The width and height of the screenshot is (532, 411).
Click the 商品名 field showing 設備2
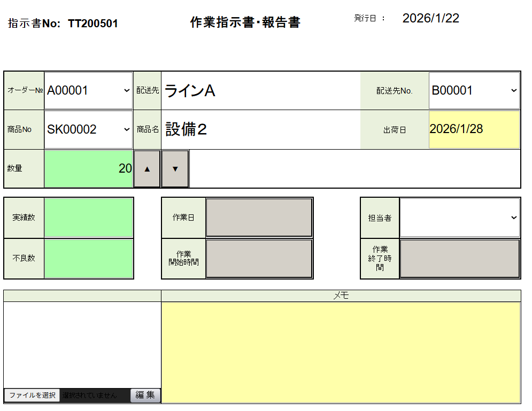(260, 129)
